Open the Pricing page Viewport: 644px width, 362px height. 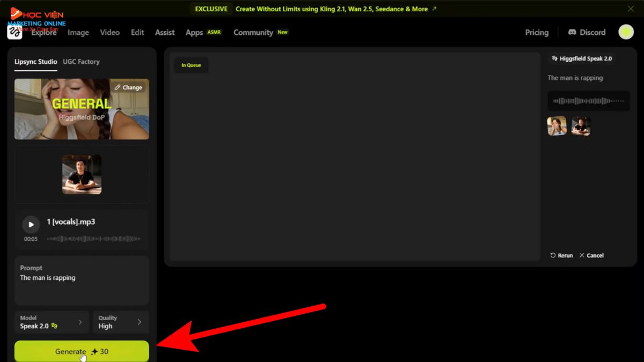click(x=537, y=32)
